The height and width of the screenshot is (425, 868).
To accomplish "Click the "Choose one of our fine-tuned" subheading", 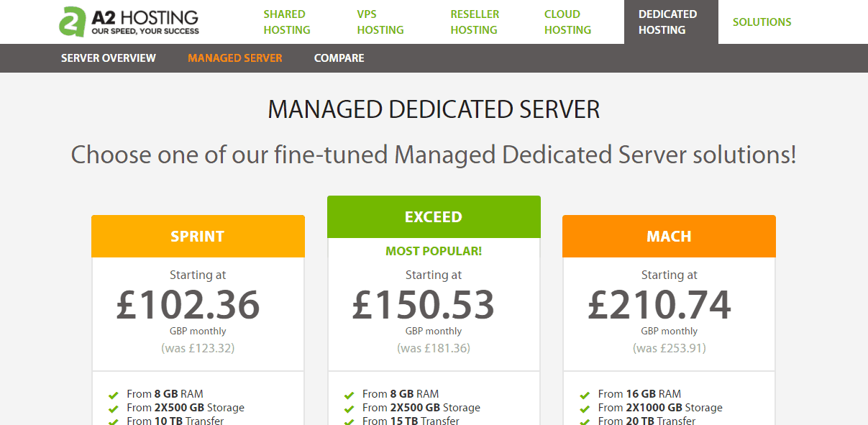I will [x=434, y=155].
